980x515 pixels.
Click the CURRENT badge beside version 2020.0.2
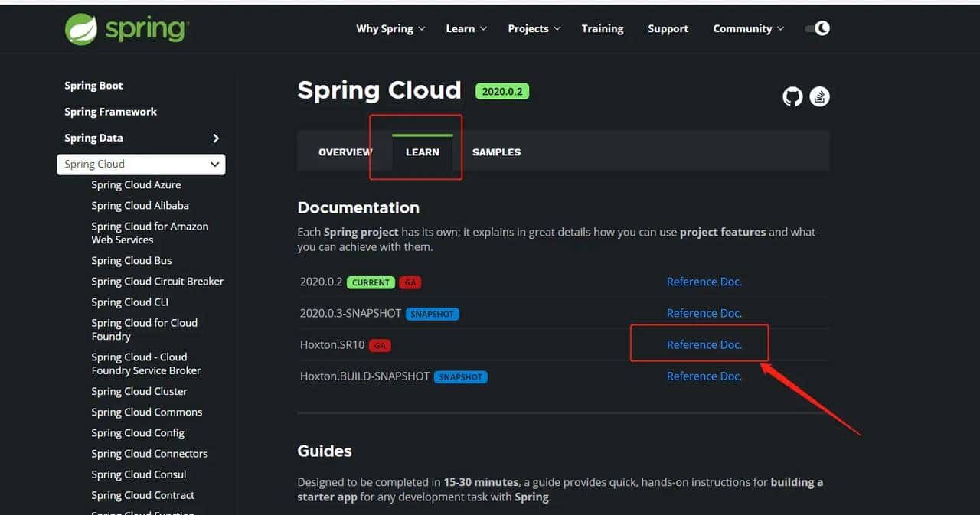tap(371, 282)
